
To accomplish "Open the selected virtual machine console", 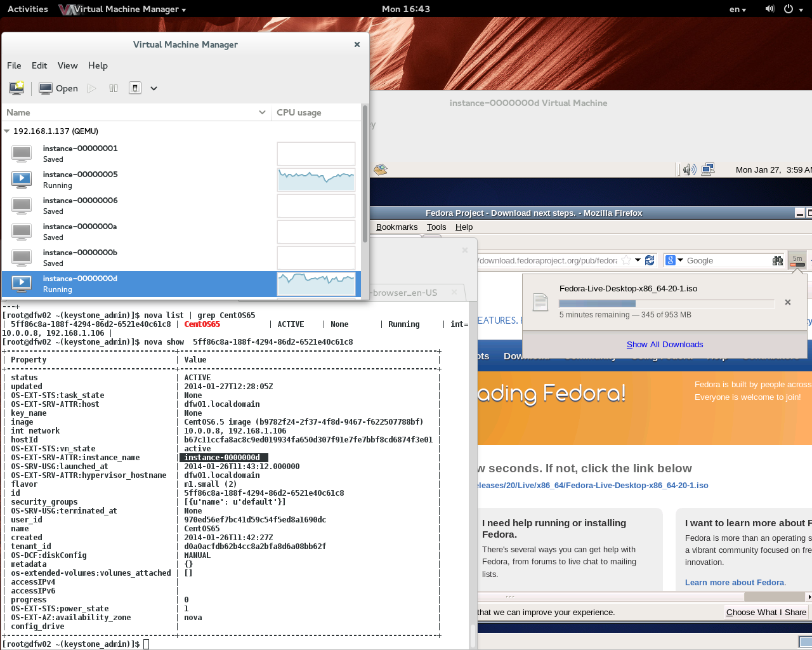I will tap(58, 88).
